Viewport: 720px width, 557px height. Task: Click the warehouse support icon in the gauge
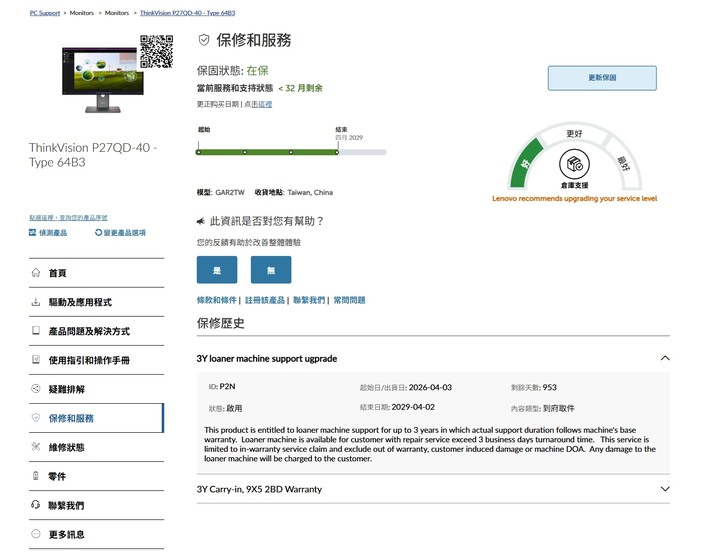click(x=574, y=164)
